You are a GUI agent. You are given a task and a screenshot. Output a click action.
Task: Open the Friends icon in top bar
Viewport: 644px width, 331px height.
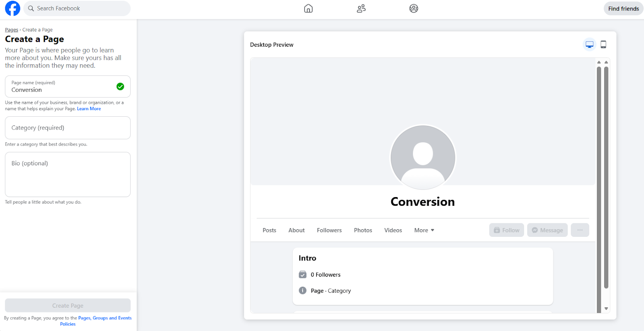pyautogui.click(x=361, y=8)
